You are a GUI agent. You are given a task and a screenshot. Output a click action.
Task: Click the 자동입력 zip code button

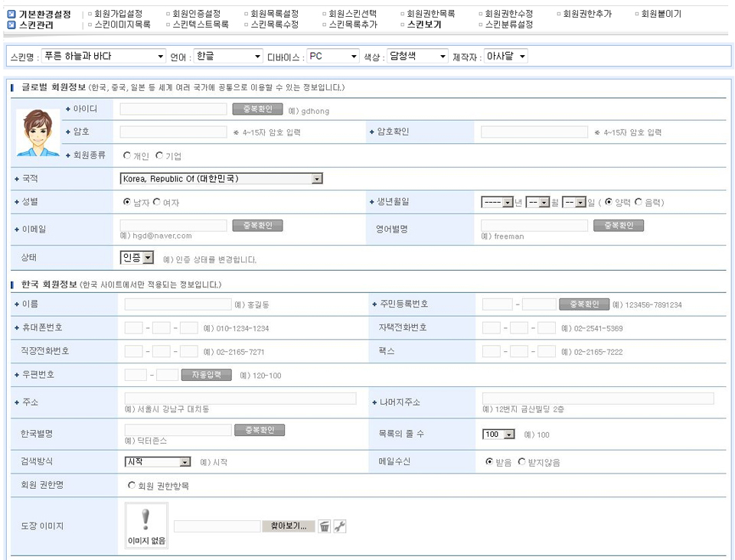[206, 375]
